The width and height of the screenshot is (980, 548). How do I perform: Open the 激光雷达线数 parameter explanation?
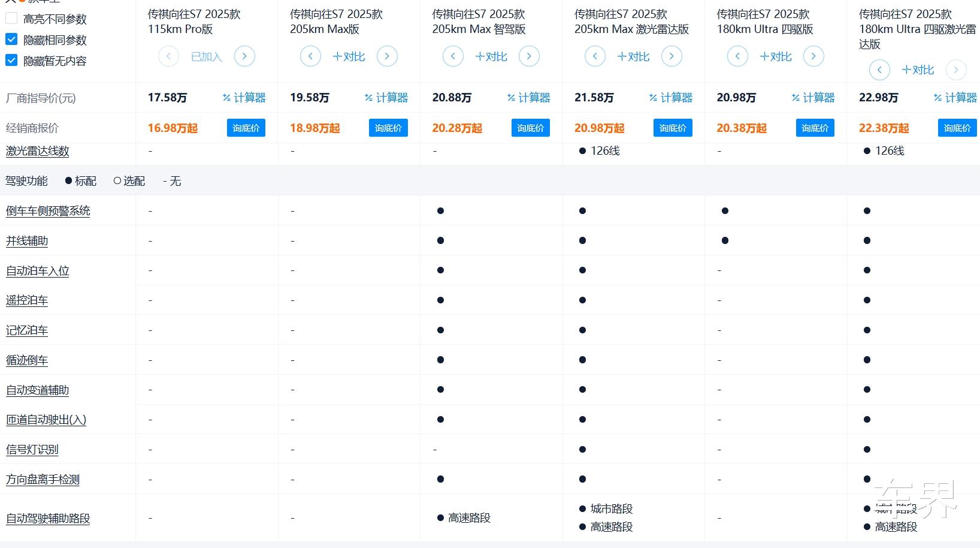coord(38,151)
